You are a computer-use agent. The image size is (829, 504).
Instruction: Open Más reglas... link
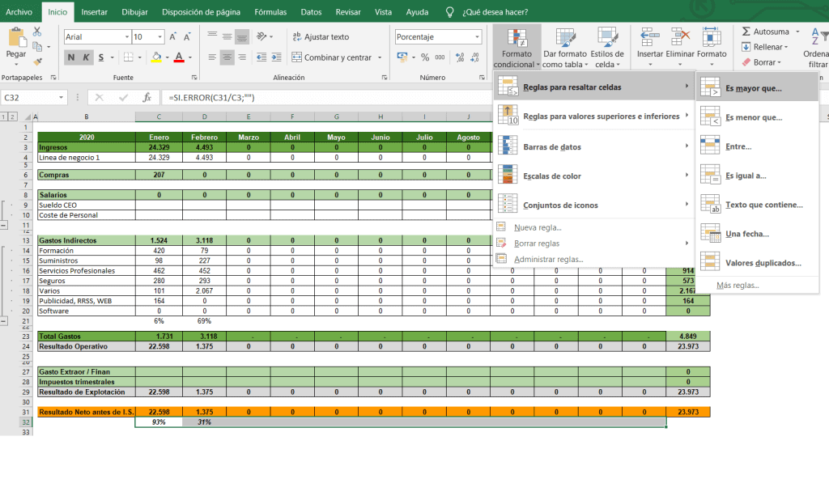tap(738, 286)
